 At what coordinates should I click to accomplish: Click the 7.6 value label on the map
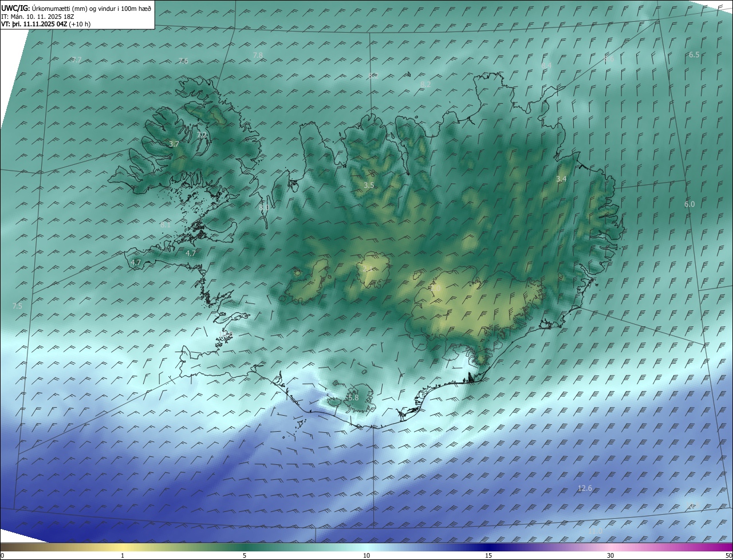coord(183,61)
